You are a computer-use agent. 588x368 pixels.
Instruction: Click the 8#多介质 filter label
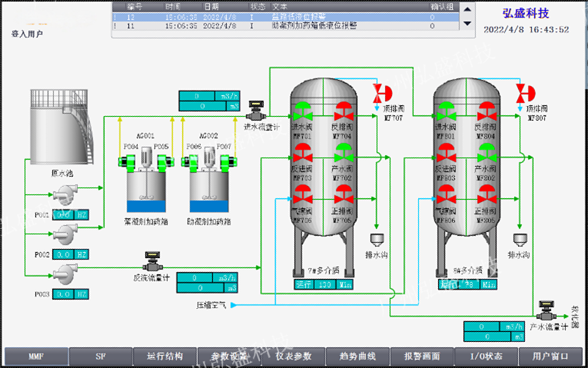(x=467, y=270)
